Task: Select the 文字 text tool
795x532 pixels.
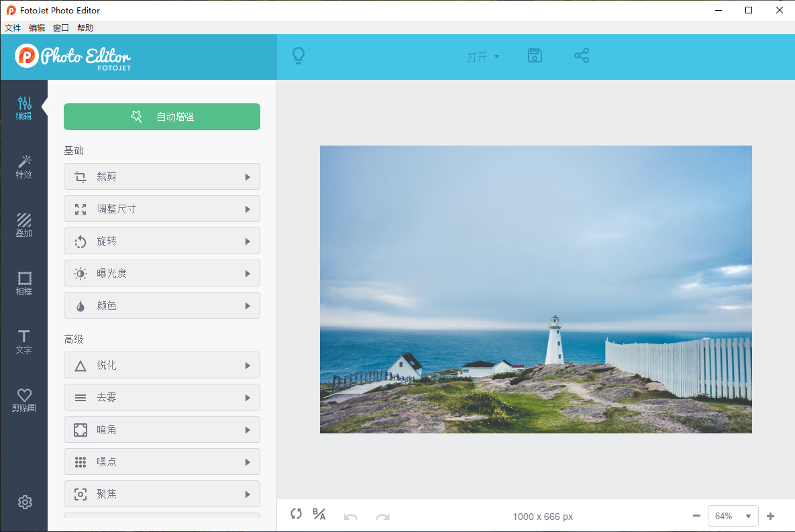Action: tap(24, 341)
